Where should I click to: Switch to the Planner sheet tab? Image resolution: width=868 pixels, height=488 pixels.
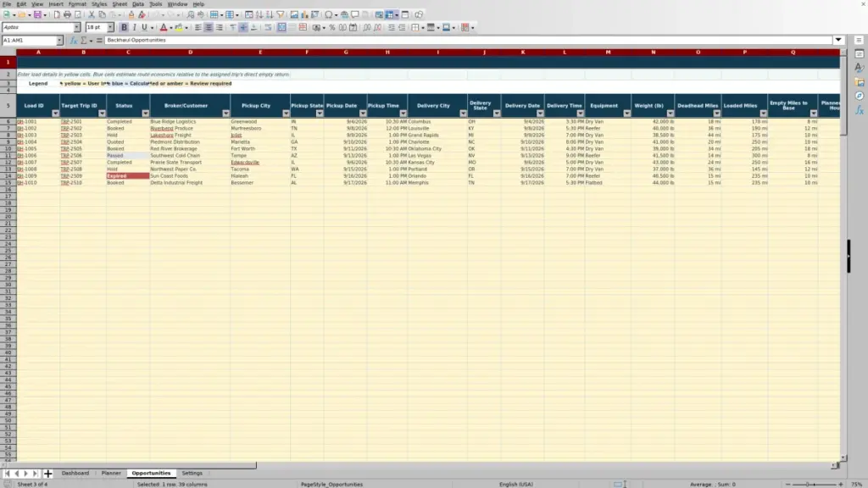[x=111, y=473]
